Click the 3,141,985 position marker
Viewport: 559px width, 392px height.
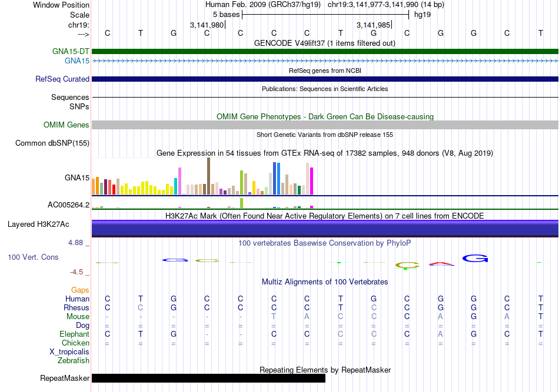[373, 25]
